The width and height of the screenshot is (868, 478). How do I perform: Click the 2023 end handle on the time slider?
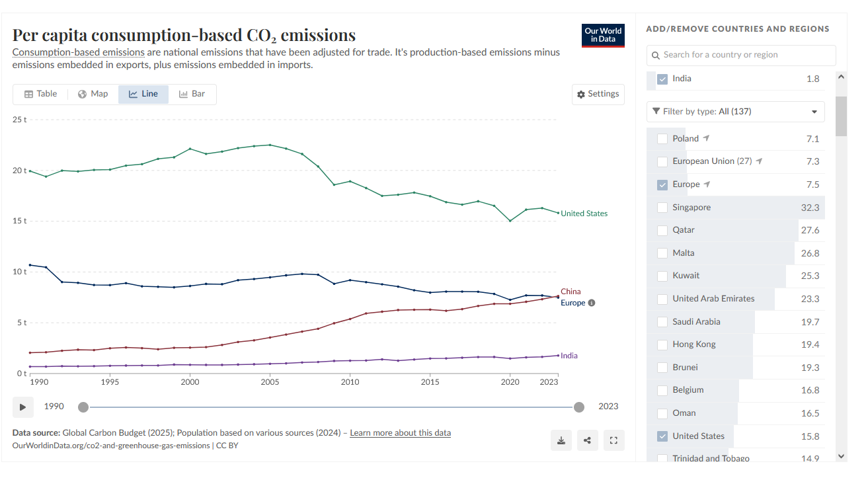[579, 407]
